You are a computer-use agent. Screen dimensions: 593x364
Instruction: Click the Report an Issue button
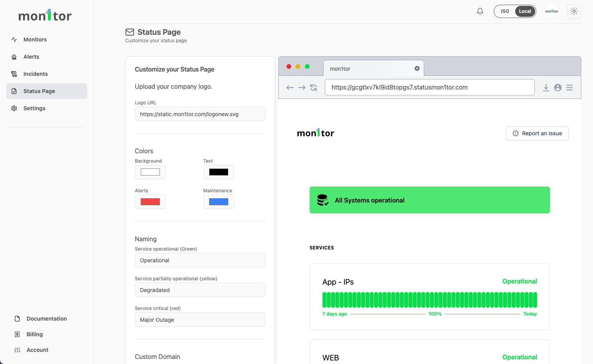click(x=537, y=133)
